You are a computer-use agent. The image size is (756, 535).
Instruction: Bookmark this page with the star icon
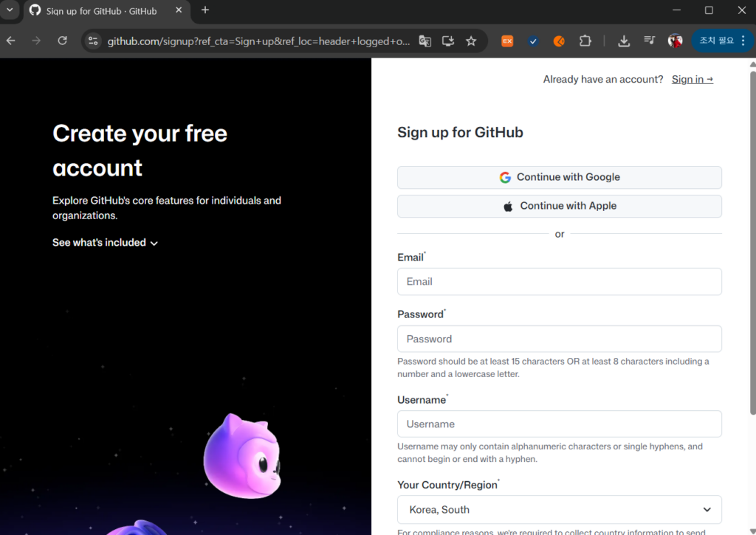(471, 41)
